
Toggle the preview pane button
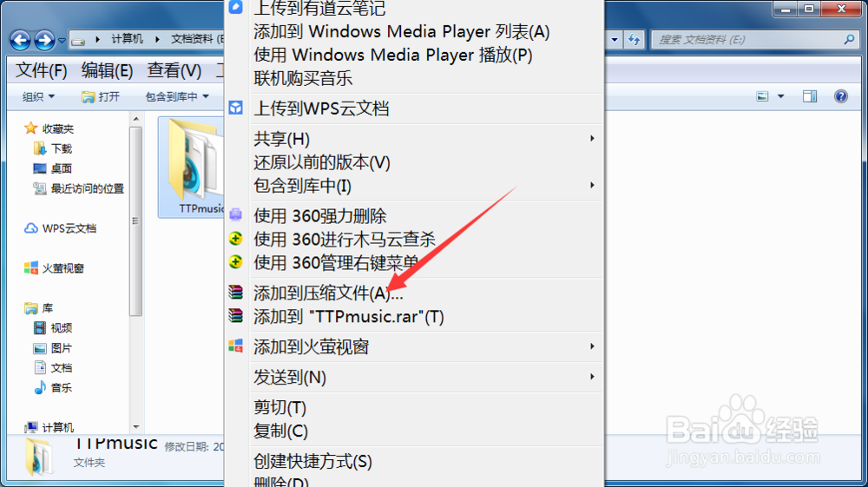810,96
